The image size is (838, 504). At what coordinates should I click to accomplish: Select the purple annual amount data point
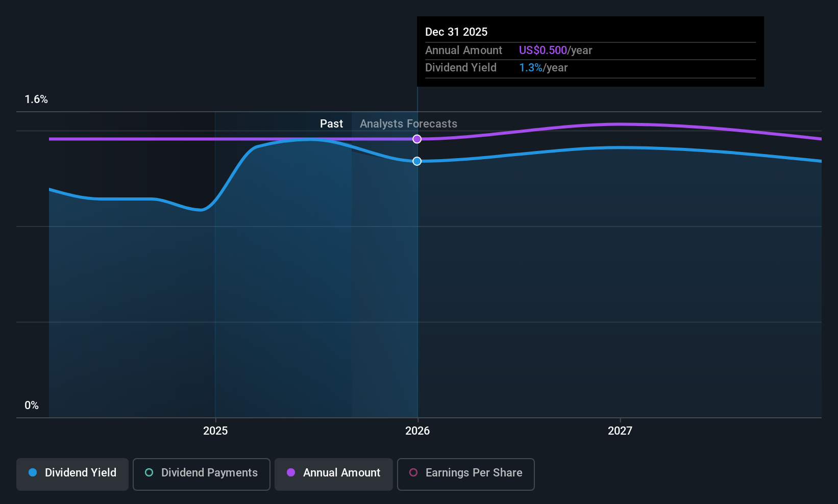pyautogui.click(x=417, y=139)
